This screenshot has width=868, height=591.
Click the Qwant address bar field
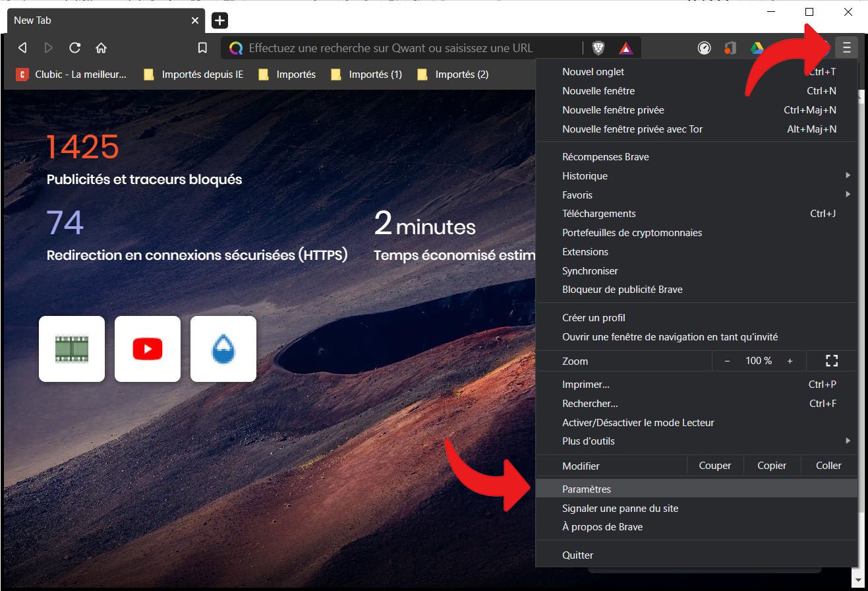[409, 47]
